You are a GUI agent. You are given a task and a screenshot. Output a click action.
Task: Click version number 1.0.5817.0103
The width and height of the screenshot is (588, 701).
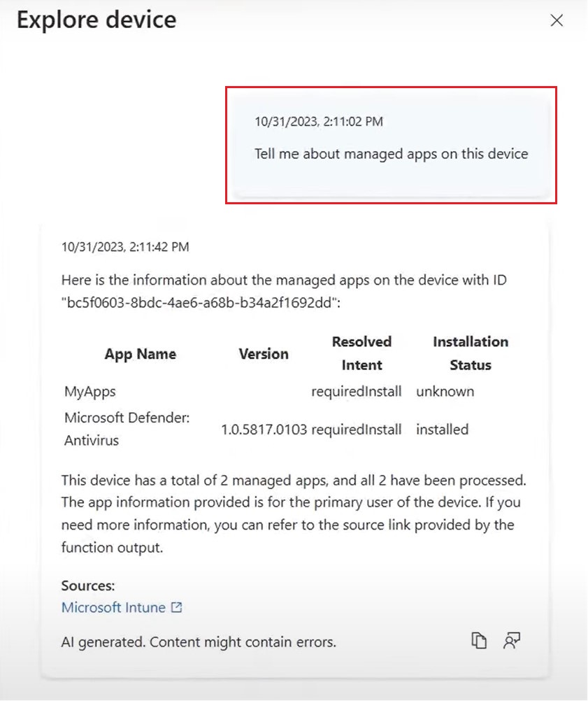click(264, 430)
